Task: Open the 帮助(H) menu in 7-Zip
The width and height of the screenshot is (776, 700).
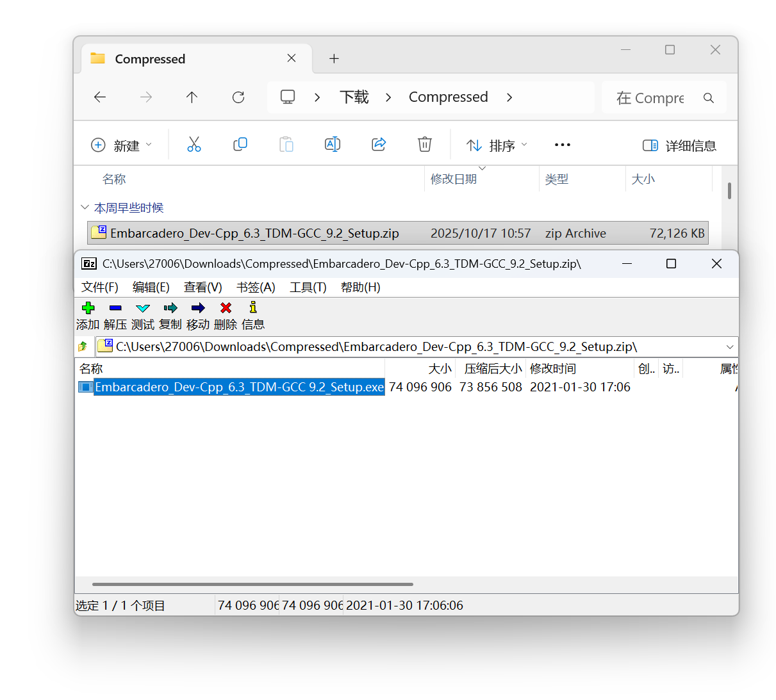Action: 361,288
